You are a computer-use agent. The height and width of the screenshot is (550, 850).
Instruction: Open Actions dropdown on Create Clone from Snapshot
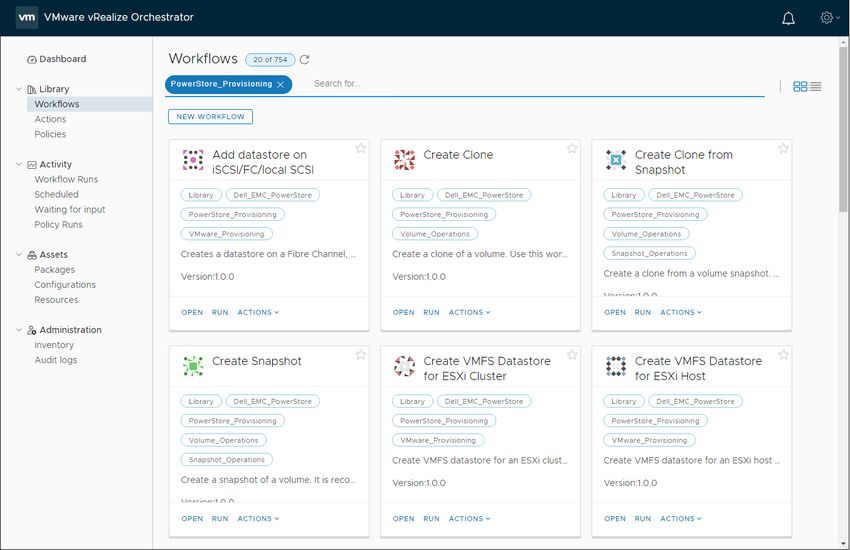[x=681, y=313]
